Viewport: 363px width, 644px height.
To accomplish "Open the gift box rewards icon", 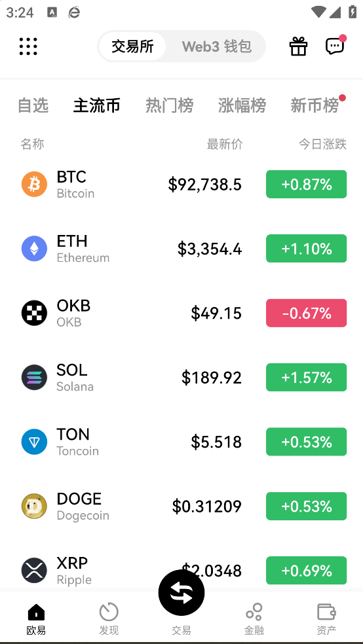I will point(298,46).
